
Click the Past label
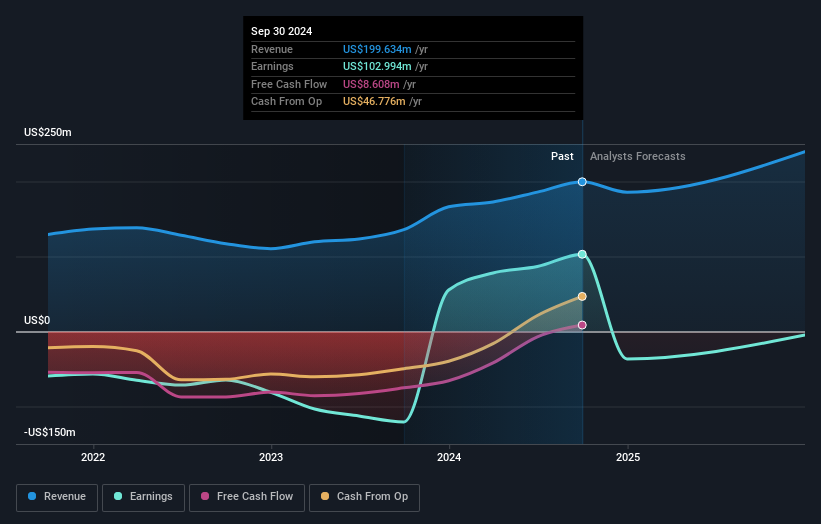562,156
